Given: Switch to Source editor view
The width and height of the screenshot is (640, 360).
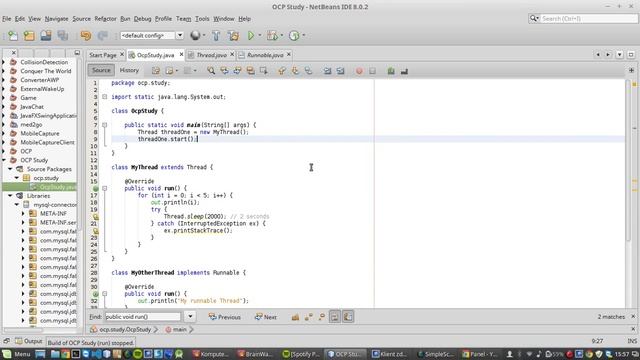Looking at the screenshot, I should click(x=101, y=70).
